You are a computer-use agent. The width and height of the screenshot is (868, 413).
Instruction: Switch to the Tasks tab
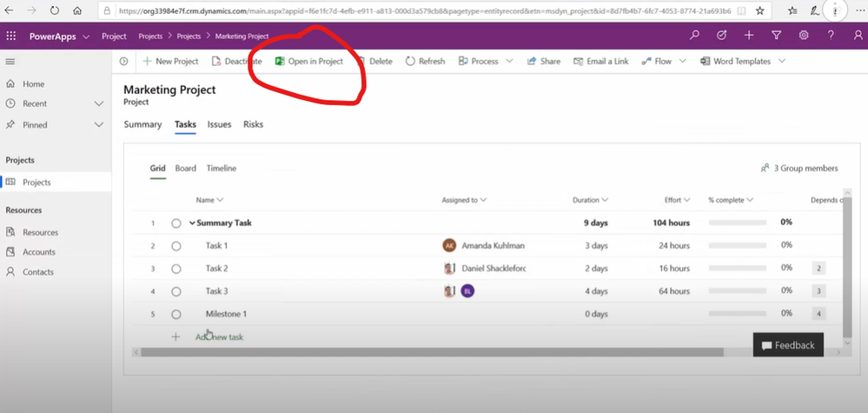click(185, 124)
